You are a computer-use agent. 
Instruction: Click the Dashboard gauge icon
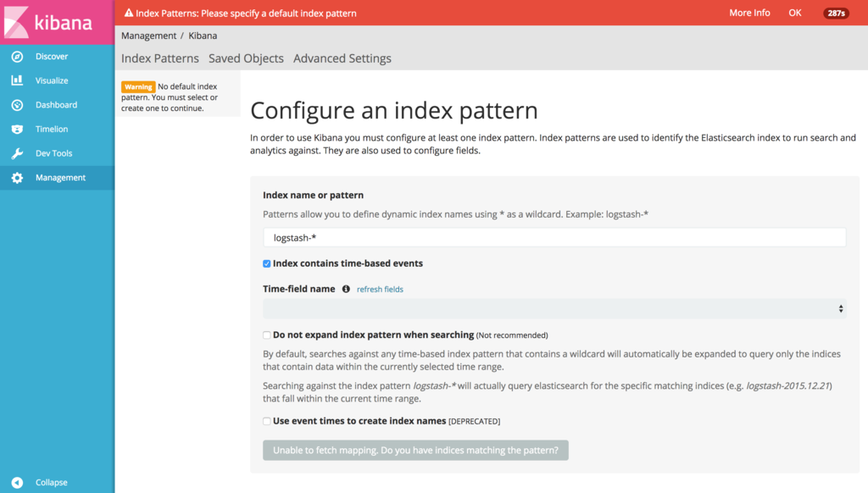17,104
